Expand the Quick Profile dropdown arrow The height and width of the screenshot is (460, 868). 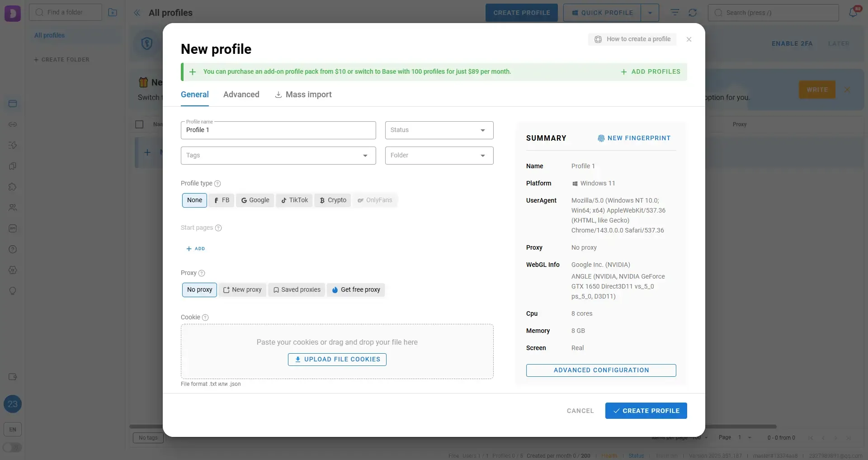pyautogui.click(x=650, y=13)
